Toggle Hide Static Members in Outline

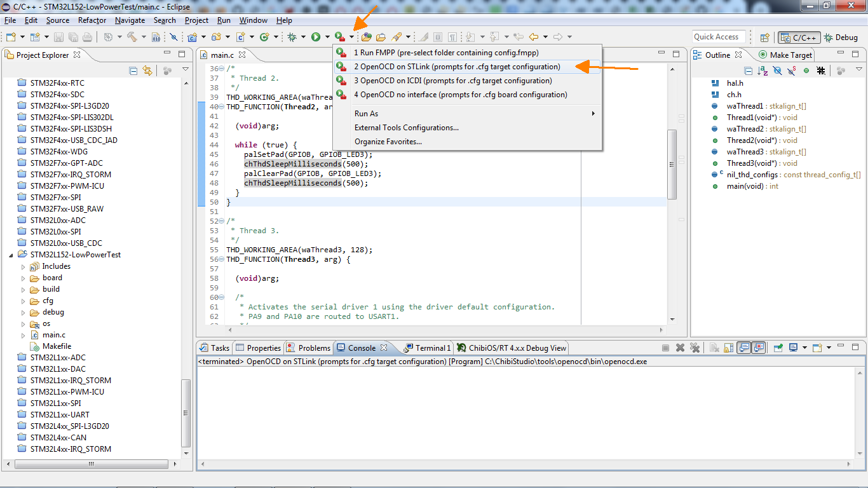(792, 71)
